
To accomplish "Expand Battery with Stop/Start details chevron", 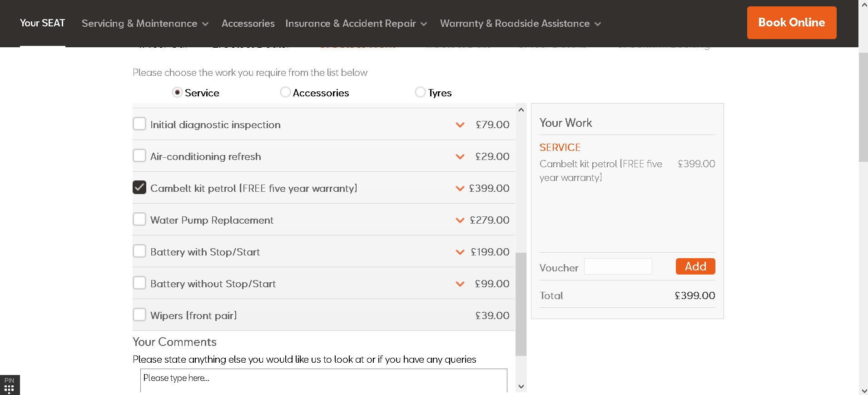I will pyautogui.click(x=460, y=252).
